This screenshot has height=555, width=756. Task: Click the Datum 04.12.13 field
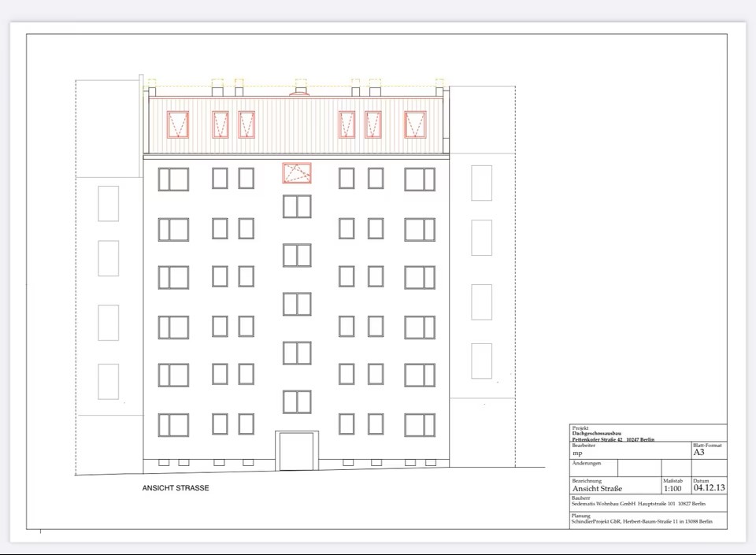point(709,488)
